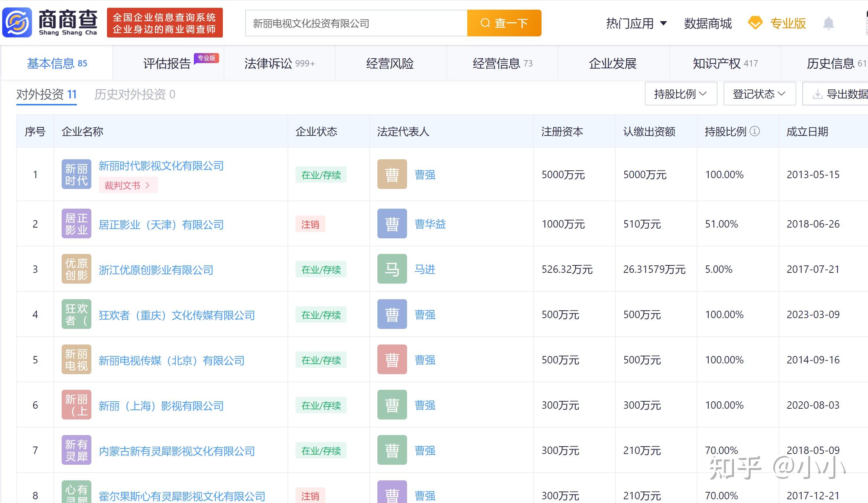
Task: Click 曹 avatar in row 7
Action: (392, 450)
